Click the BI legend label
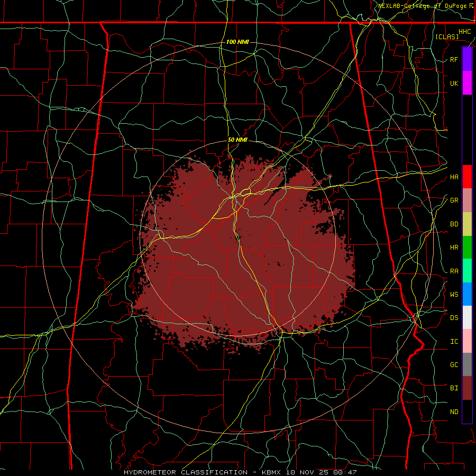Viewport: 476px width, 476px height. click(454, 388)
